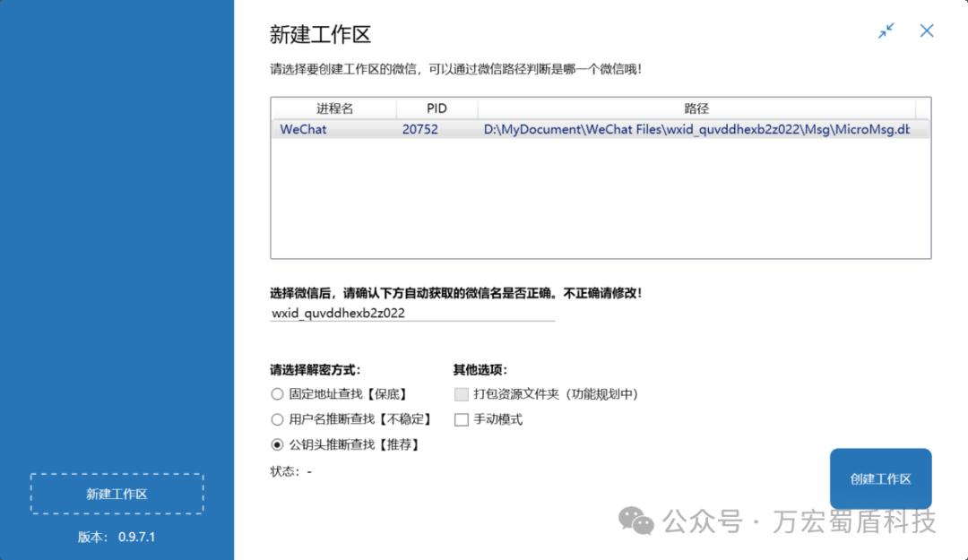Screen dimensions: 968x560
Task: Click the wxid_quvddhexb2z022 name input field
Action: (412, 313)
